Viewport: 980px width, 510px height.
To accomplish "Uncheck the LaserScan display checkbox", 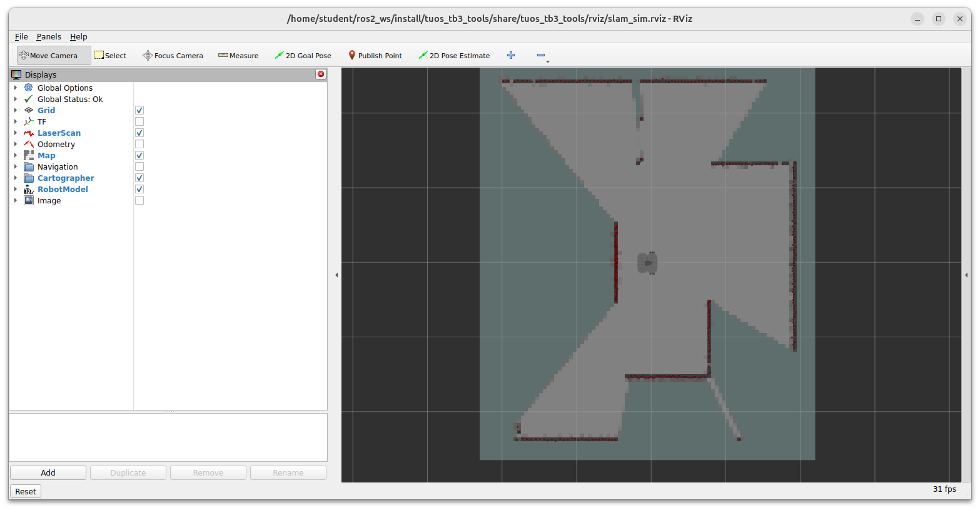I will pyautogui.click(x=139, y=133).
